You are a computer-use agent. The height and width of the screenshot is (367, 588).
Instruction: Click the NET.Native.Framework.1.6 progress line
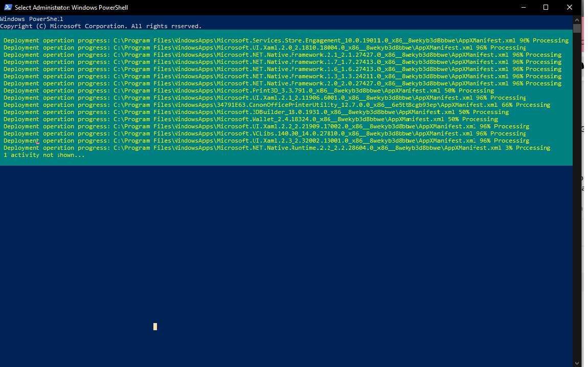coord(282,69)
